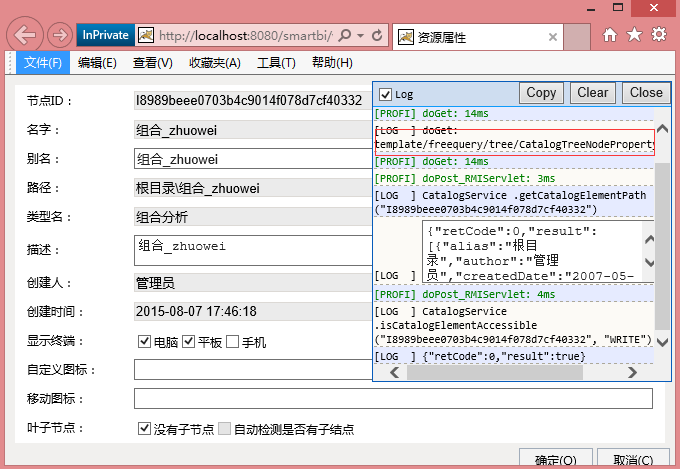Click log panel scroll right arrow
Image resolution: width=680 pixels, height=469 pixels.
coord(632,372)
